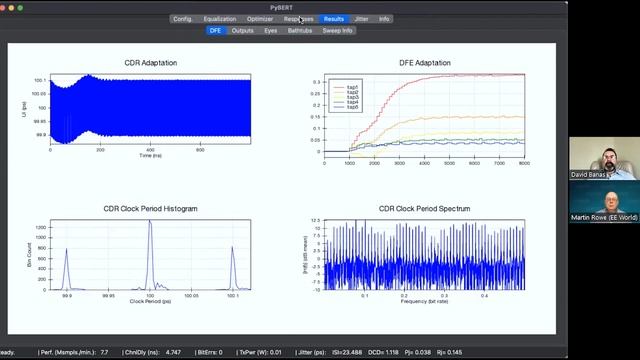Click the DCD=1.118 jitter status value

point(383,352)
